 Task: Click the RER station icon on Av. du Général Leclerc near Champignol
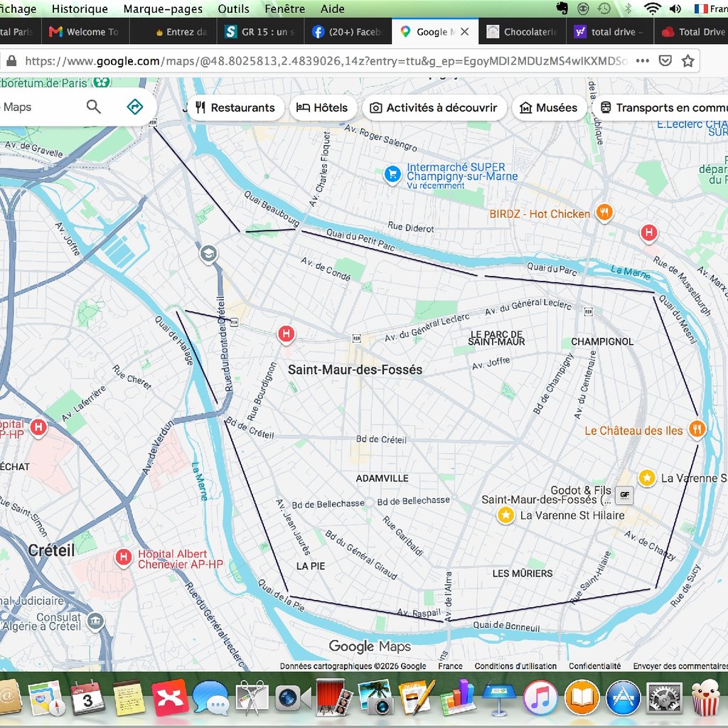point(588,311)
